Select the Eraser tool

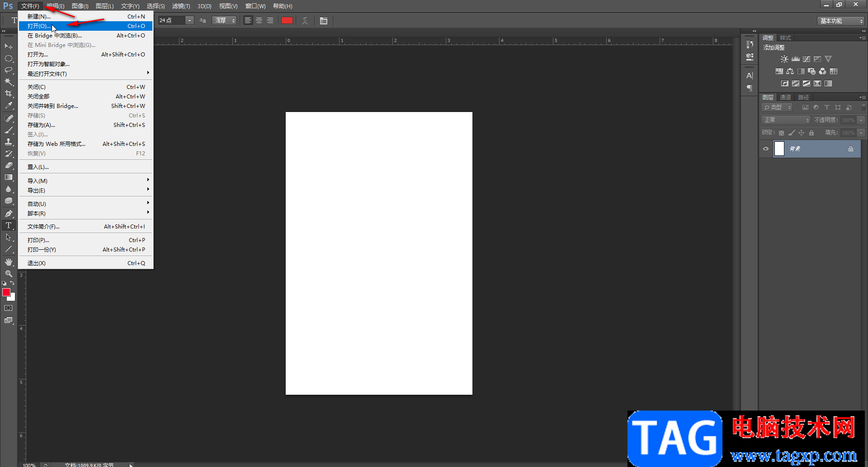9,165
